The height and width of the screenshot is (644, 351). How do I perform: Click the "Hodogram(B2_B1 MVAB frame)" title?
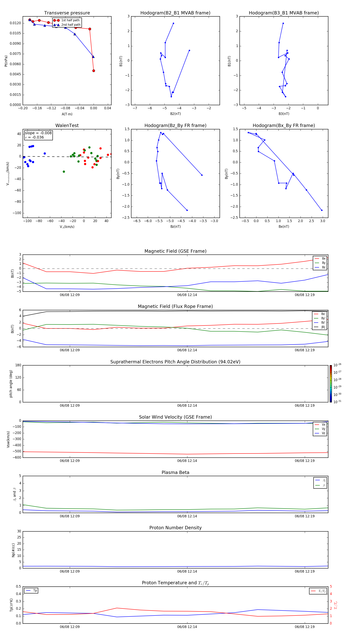pos(175,13)
